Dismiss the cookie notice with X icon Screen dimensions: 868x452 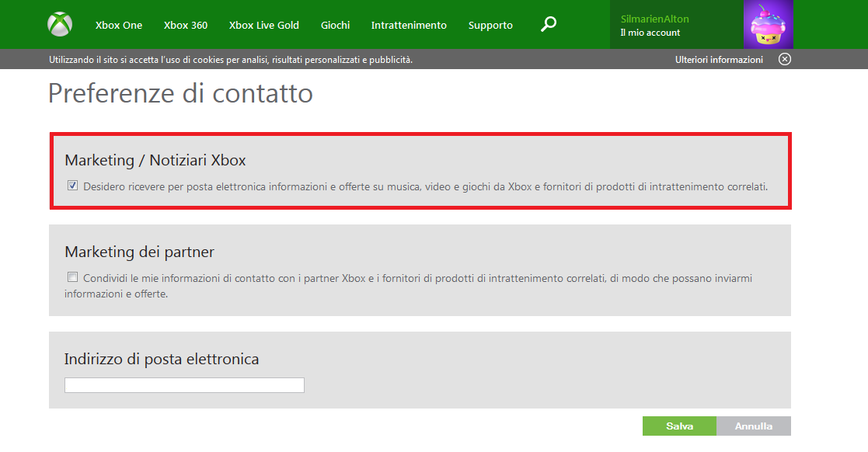click(785, 60)
